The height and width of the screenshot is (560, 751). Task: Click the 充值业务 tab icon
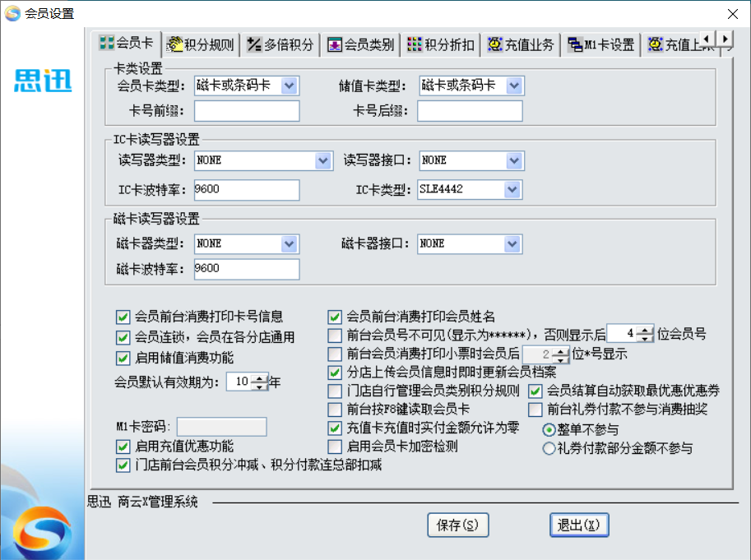pyautogui.click(x=495, y=44)
